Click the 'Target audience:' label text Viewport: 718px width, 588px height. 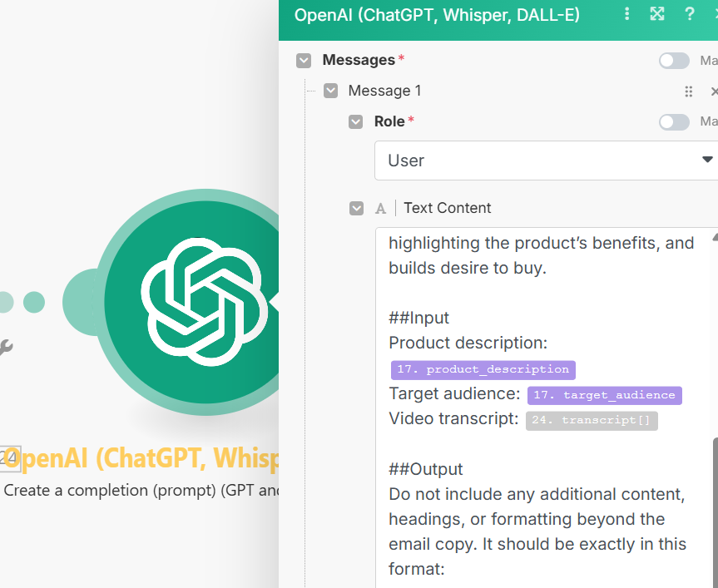454,393
